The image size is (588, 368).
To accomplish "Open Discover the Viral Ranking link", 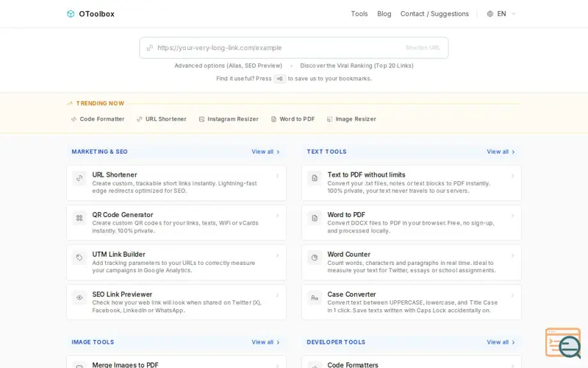I will click(x=356, y=66).
